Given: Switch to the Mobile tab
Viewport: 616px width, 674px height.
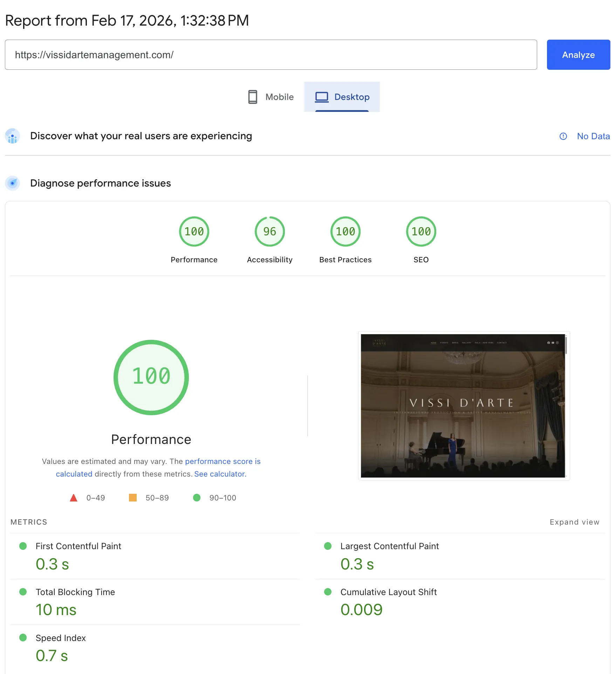Looking at the screenshot, I should pyautogui.click(x=270, y=97).
